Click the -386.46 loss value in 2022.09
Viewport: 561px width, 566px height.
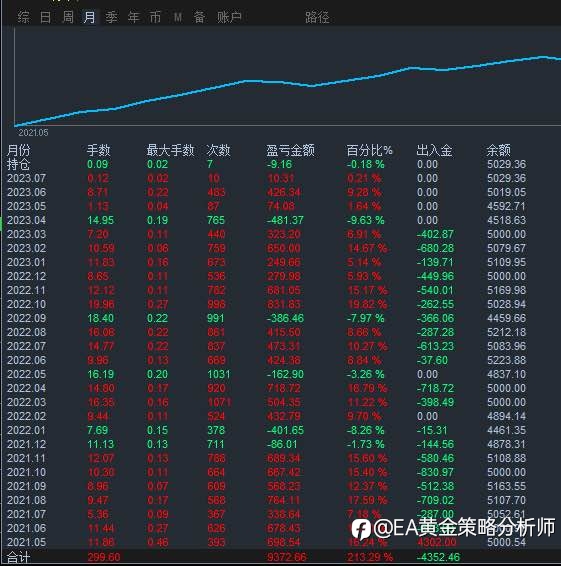point(285,318)
